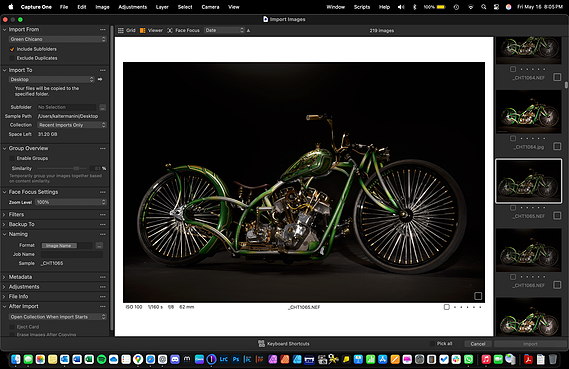This screenshot has width=569, height=369.
Task: Select import checkbox for _CHT1064.jpg thumbnail
Action: pos(557,146)
